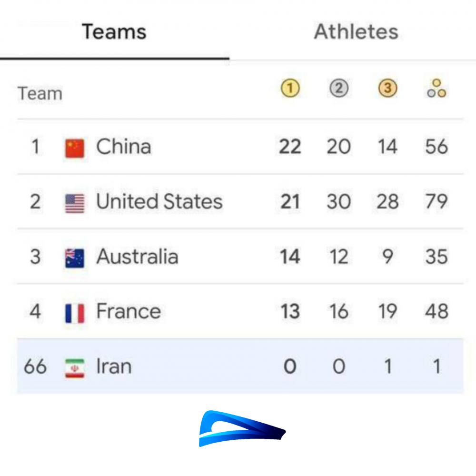Click the China flag icon
This screenshot has height=476, width=476.
pos(75,148)
